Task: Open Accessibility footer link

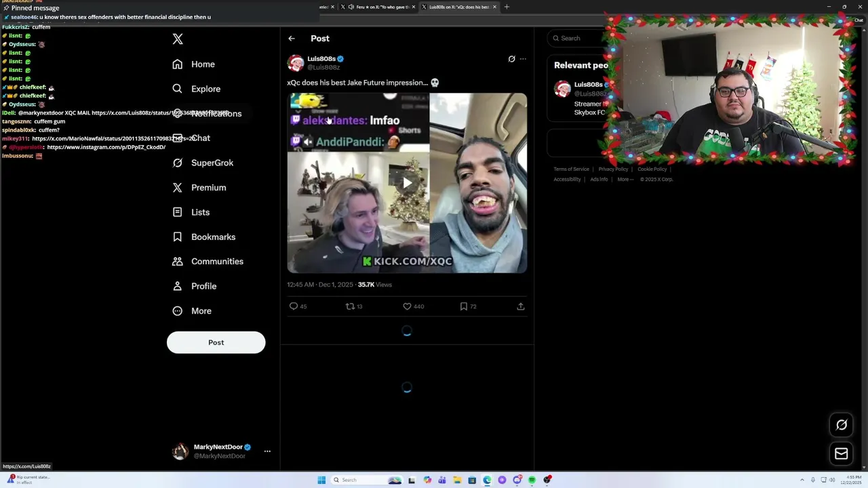Action: [567, 180]
